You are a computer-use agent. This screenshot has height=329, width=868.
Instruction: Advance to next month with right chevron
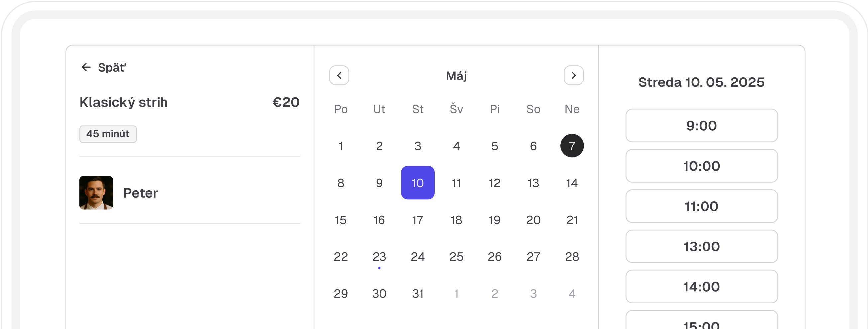(574, 75)
